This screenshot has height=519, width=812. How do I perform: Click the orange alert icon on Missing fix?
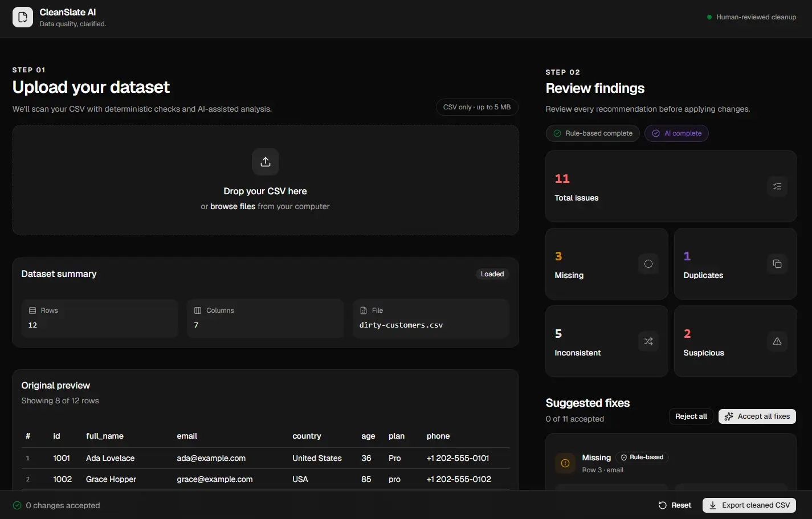[565, 463]
